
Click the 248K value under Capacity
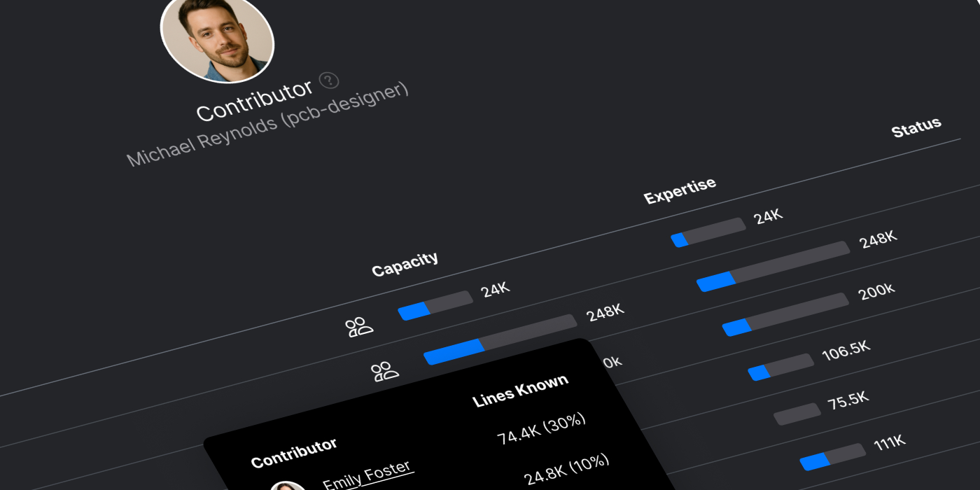(x=605, y=313)
